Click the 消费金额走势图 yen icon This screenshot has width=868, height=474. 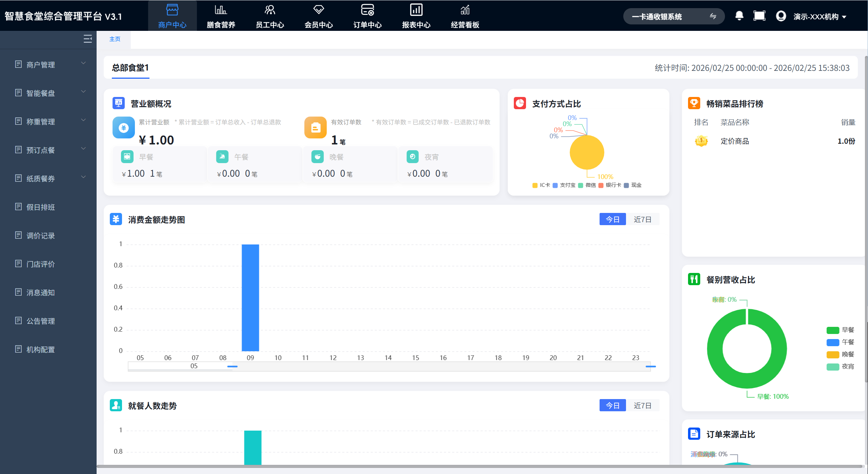(116, 219)
